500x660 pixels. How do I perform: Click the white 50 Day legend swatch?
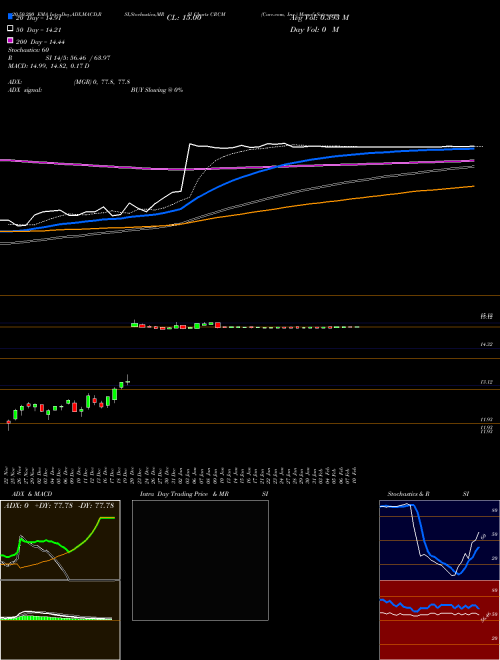[x=11, y=29]
